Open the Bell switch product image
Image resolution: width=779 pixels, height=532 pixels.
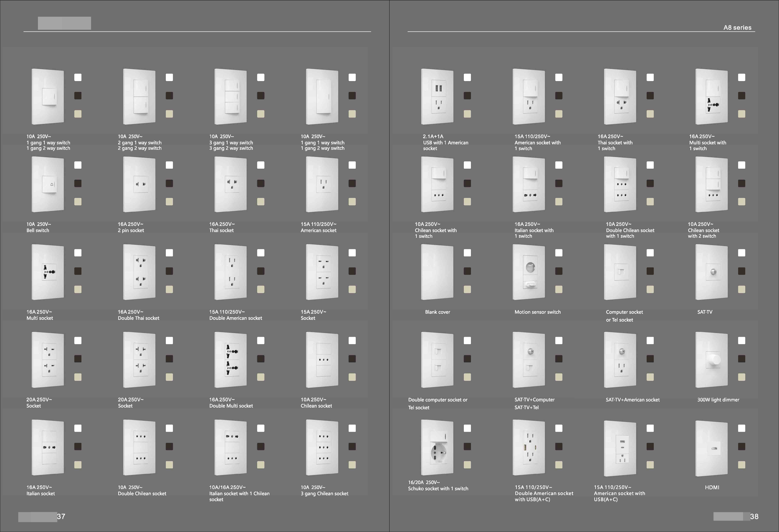(48, 184)
